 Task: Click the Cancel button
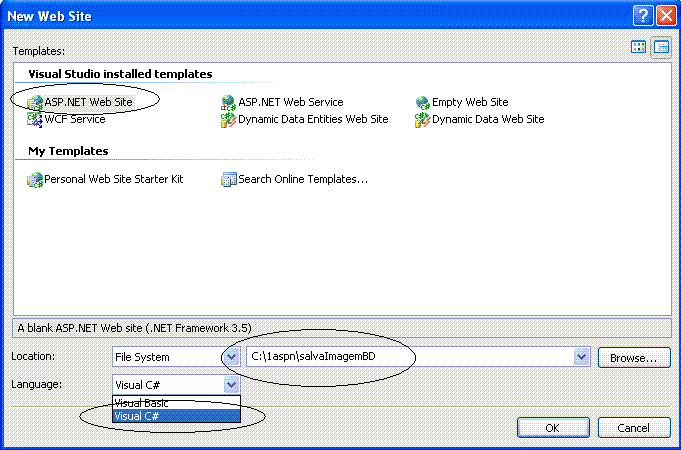(x=634, y=428)
